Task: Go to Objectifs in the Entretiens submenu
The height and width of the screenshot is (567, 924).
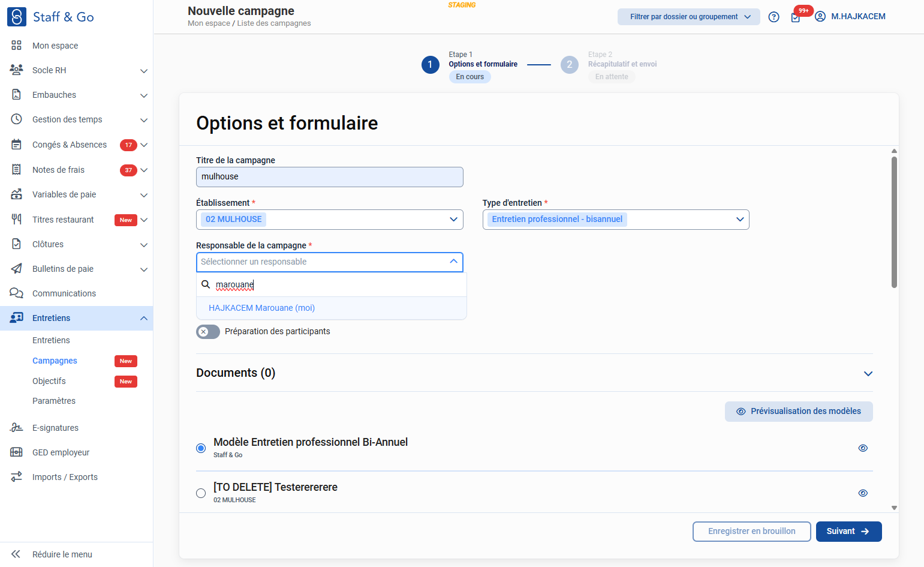Action: [49, 381]
